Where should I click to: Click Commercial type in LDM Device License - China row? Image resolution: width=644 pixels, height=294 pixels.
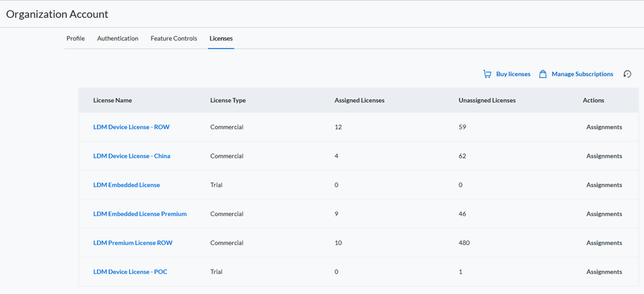pos(227,156)
